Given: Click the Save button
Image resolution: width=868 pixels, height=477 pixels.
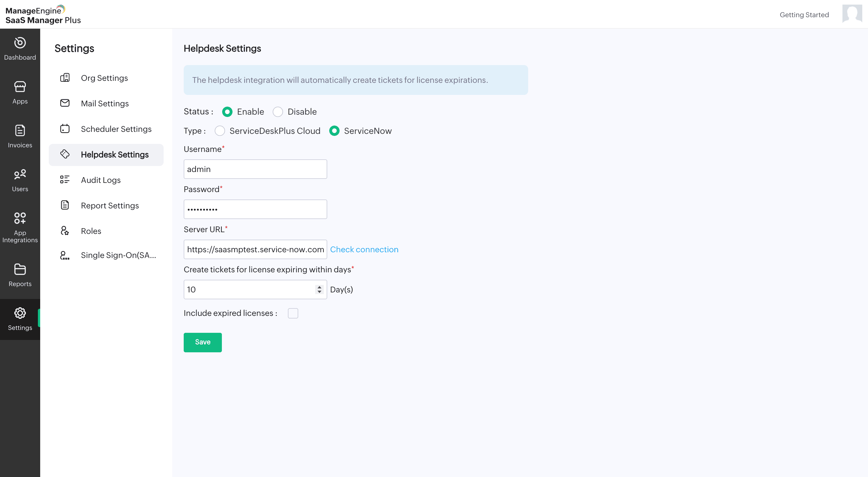Looking at the screenshot, I should (203, 342).
